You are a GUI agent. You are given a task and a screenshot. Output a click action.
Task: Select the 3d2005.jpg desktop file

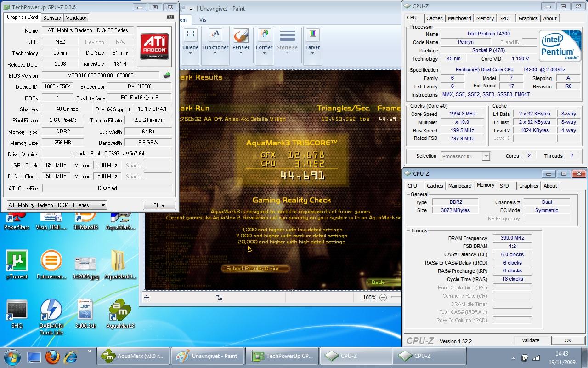[x=85, y=267]
